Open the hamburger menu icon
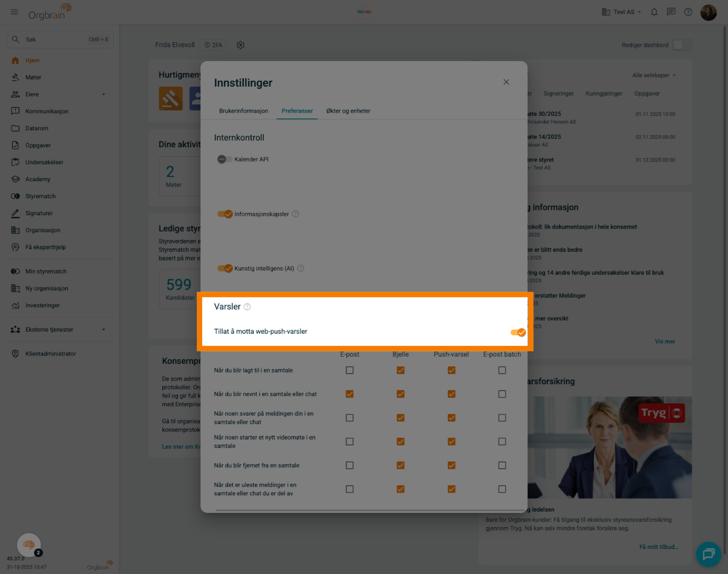Image resolution: width=728 pixels, height=574 pixels. pyautogui.click(x=14, y=12)
